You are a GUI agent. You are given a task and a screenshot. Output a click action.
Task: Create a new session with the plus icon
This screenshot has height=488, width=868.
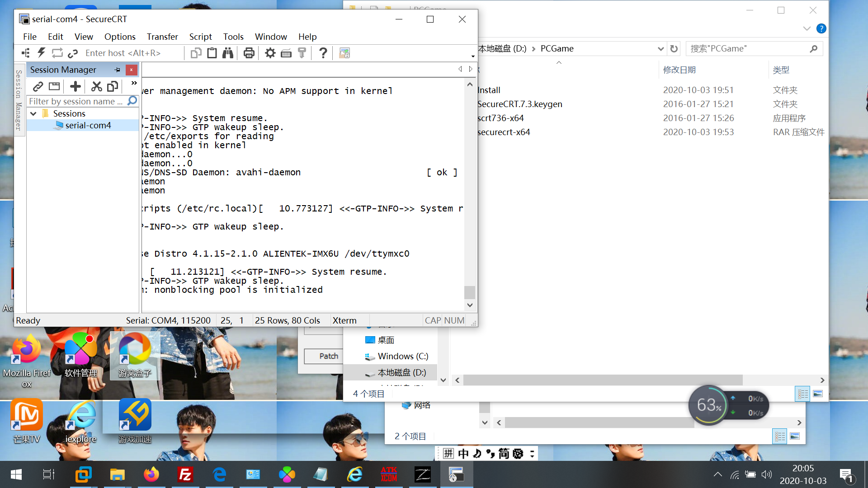[x=75, y=86]
